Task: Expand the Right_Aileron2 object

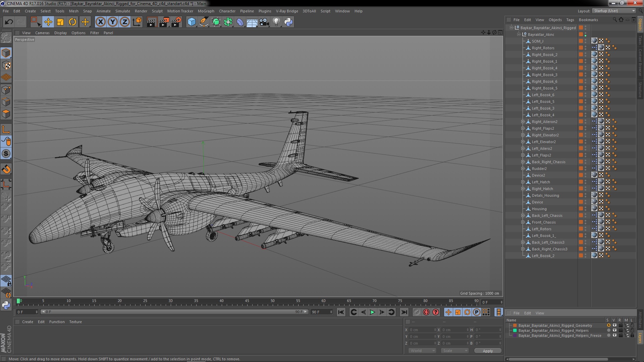Action: coord(523,122)
